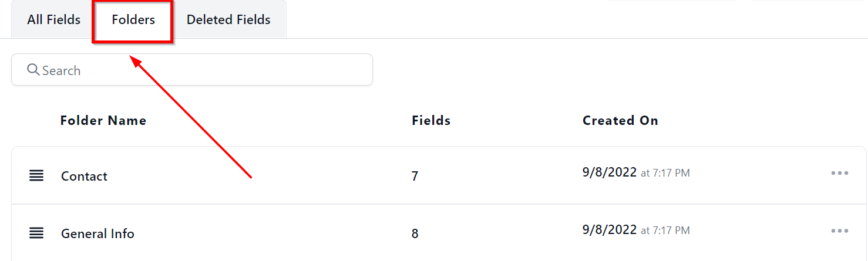Click inside the Search input field
Image resolution: width=868 pixels, height=261 pixels.
pyautogui.click(x=200, y=70)
